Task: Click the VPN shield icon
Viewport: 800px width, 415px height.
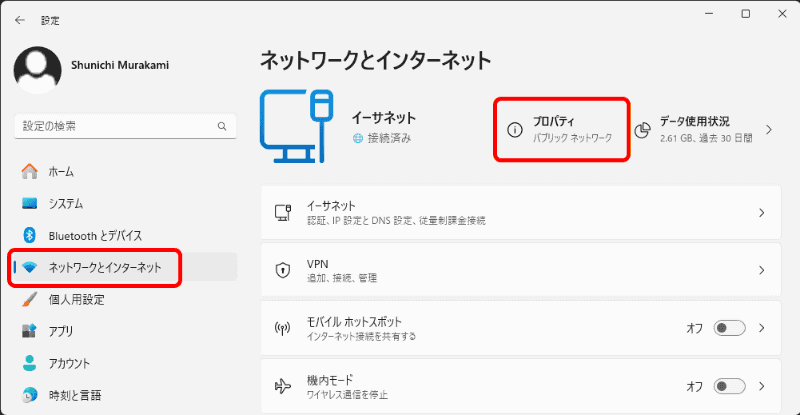Action: (283, 270)
